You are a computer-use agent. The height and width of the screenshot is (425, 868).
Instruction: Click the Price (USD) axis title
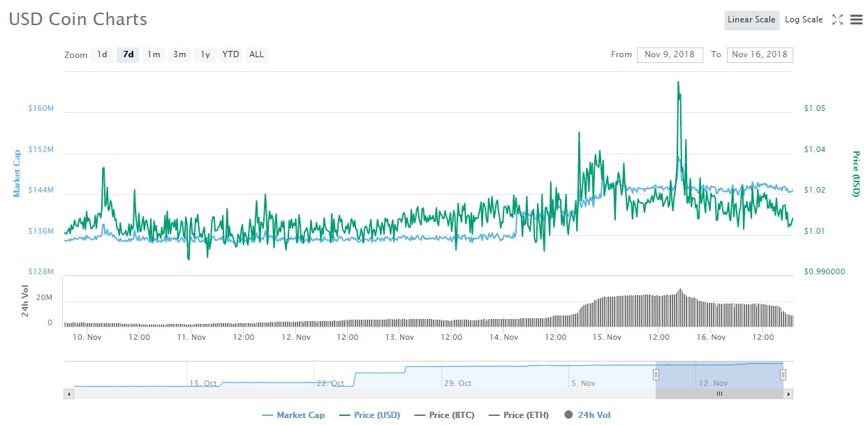point(856,174)
